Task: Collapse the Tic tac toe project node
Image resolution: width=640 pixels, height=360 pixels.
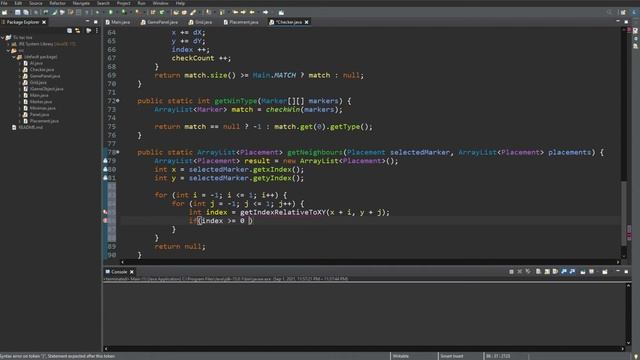Action: pyautogui.click(x=3, y=38)
